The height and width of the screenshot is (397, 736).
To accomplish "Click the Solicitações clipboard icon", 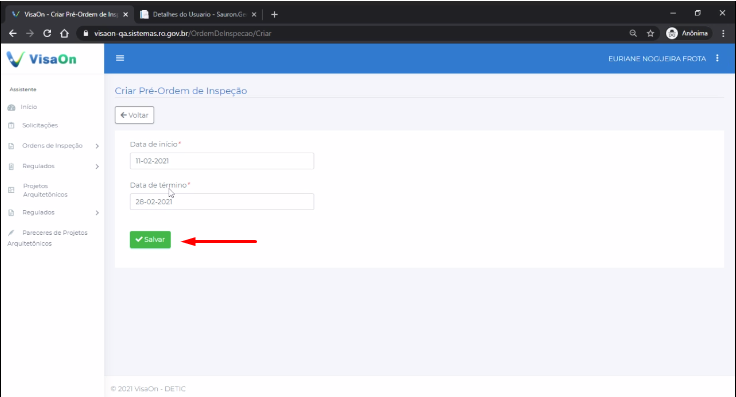I will 11,125.
